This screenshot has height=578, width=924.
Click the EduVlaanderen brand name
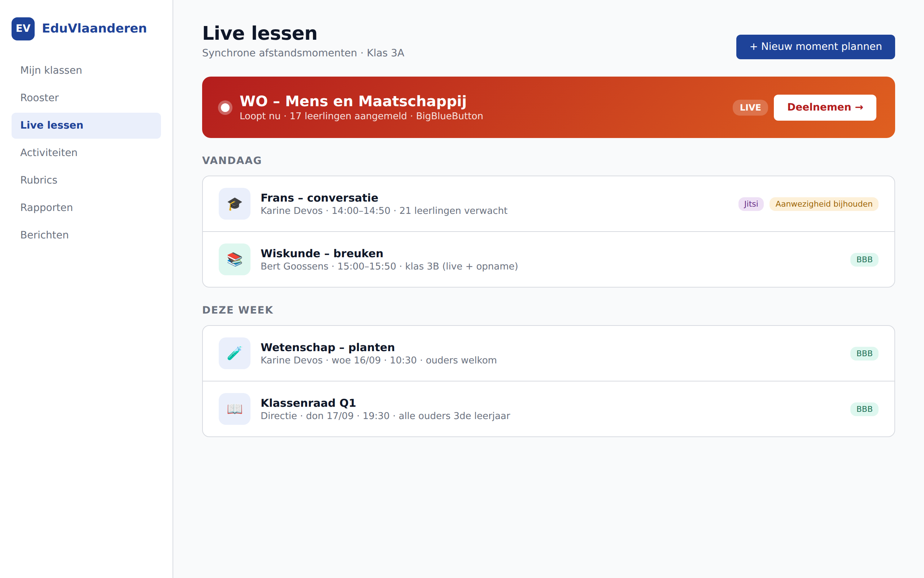[x=94, y=28]
